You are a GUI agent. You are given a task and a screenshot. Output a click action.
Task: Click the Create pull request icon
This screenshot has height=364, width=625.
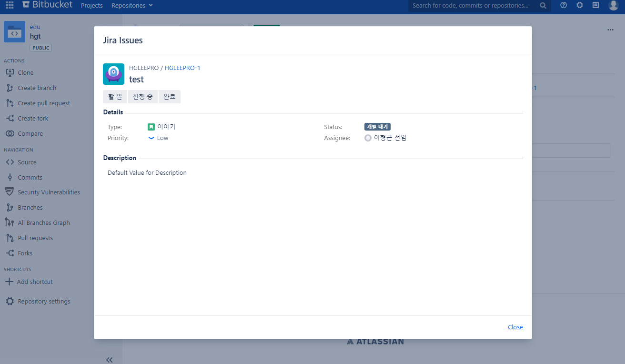[x=10, y=103]
